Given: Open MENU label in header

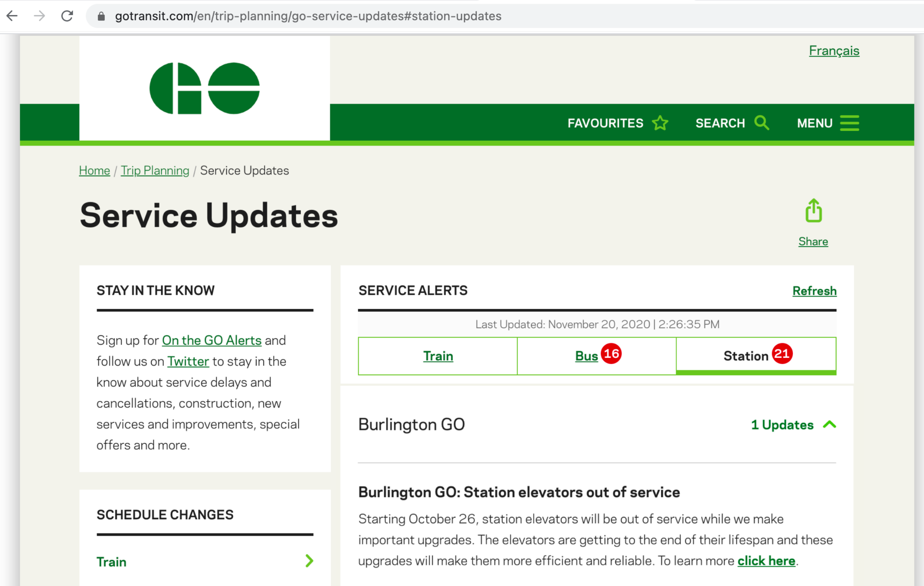Looking at the screenshot, I should (815, 123).
